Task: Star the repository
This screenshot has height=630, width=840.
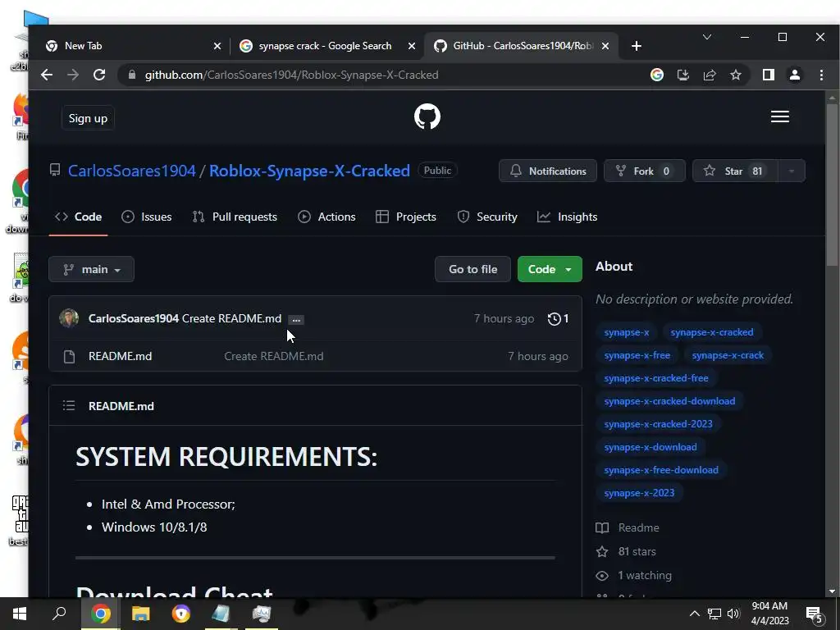Action: (x=735, y=171)
